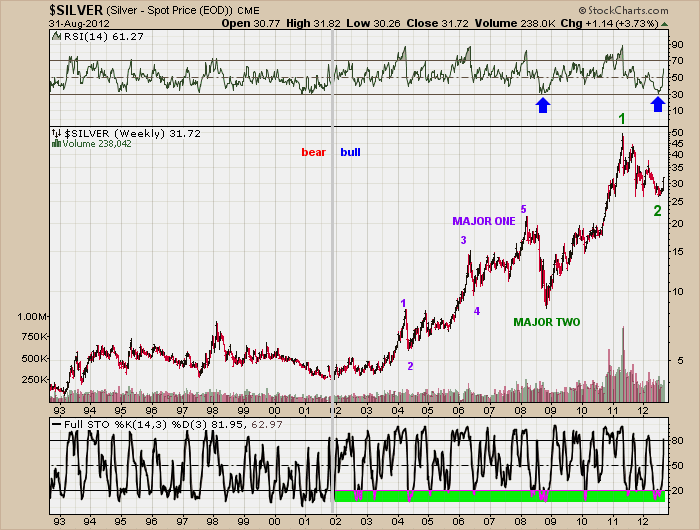This screenshot has width=700, height=530.
Task: Click the 15 mark on the price axis
Action: tap(677, 252)
